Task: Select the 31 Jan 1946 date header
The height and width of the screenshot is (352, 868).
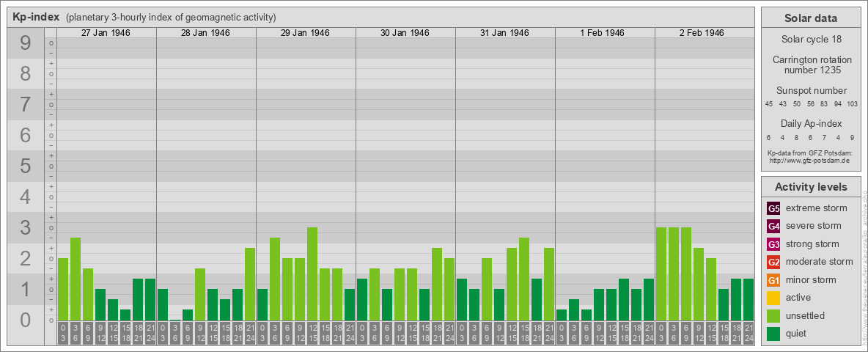Action: (x=504, y=33)
